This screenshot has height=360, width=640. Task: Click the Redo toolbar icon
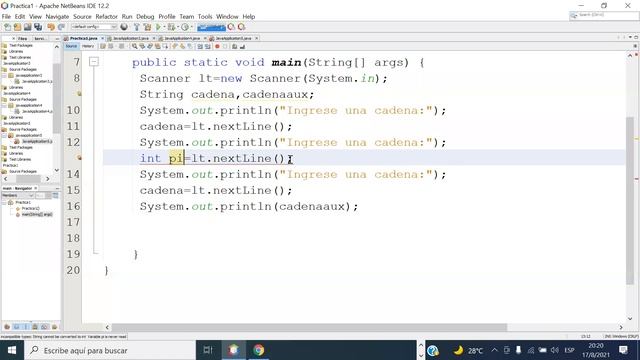coord(61,27)
